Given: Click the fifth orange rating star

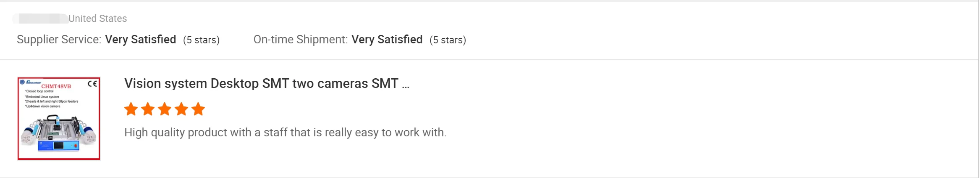Looking at the screenshot, I should tap(198, 109).
